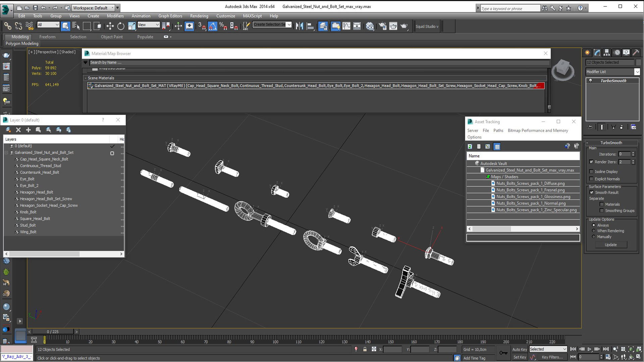The width and height of the screenshot is (644, 362).
Task: Select the Bind to Space Warp tool
Action: click(x=30, y=26)
